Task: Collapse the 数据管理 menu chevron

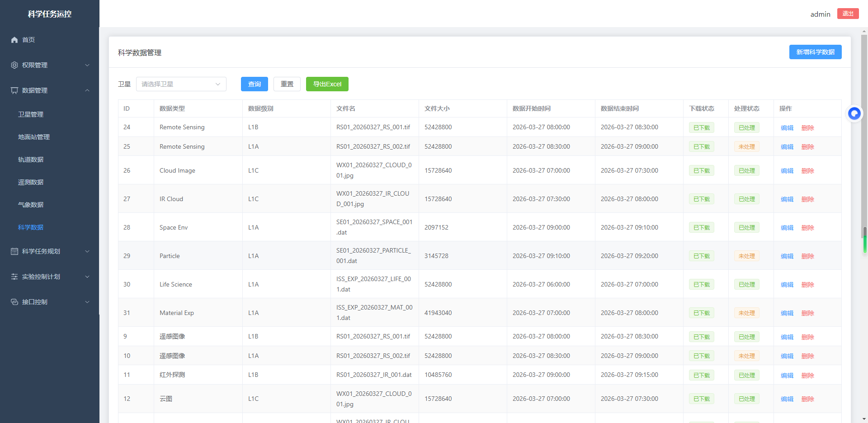Action: click(87, 90)
